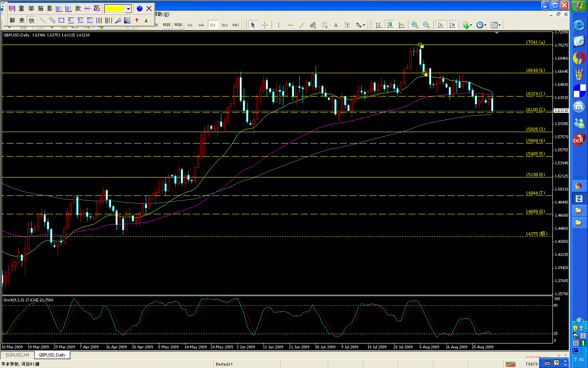Click the DX icon in the floating toolbar

(97, 9)
